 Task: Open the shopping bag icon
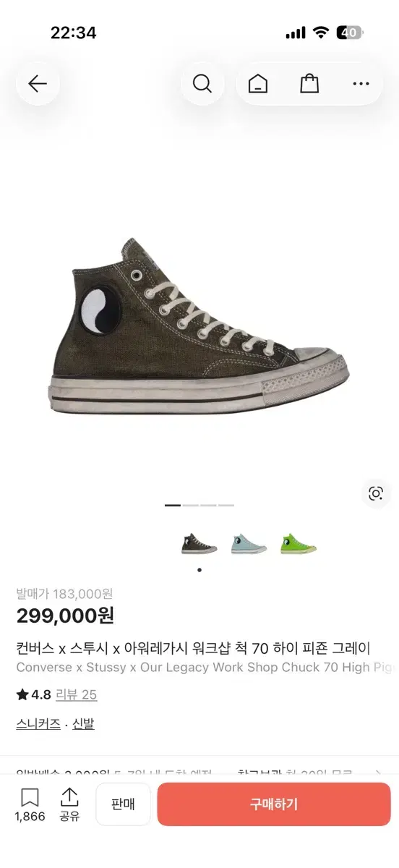pyautogui.click(x=309, y=84)
